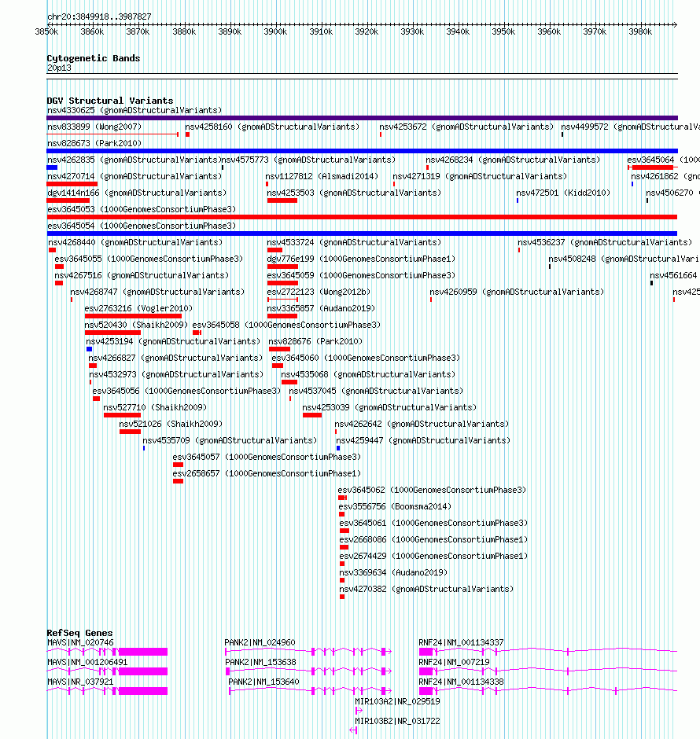
Task: Click the blue bar under nsv4262835
Action: click(52, 167)
